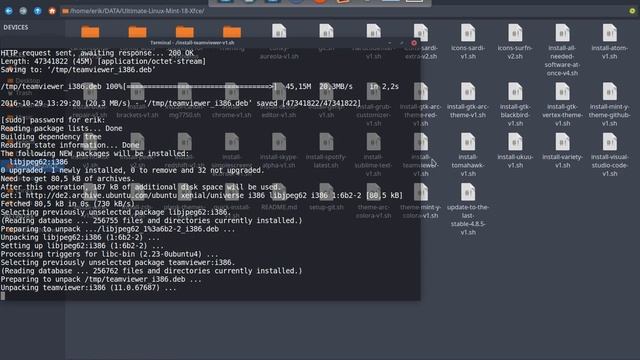Select install-gtk-blackbird-v1.sh script
Screen dimensions: 640x360
[x=515, y=104]
